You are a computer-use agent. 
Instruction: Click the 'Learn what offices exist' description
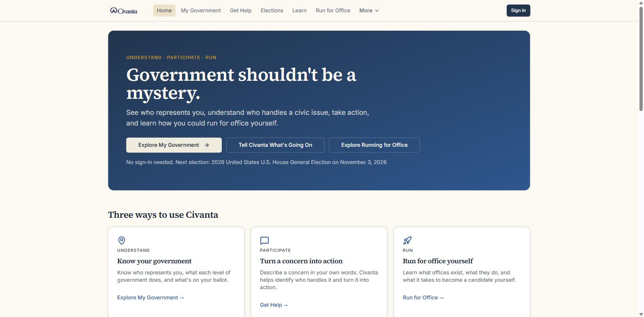[459, 276]
